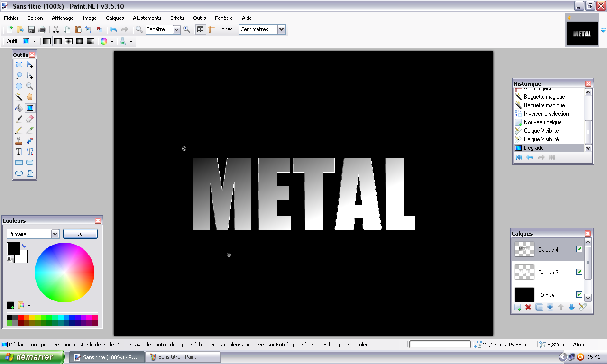Image resolution: width=607 pixels, height=364 pixels.
Task: Select the Clone Stamp tool
Action: [x=19, y=140]
